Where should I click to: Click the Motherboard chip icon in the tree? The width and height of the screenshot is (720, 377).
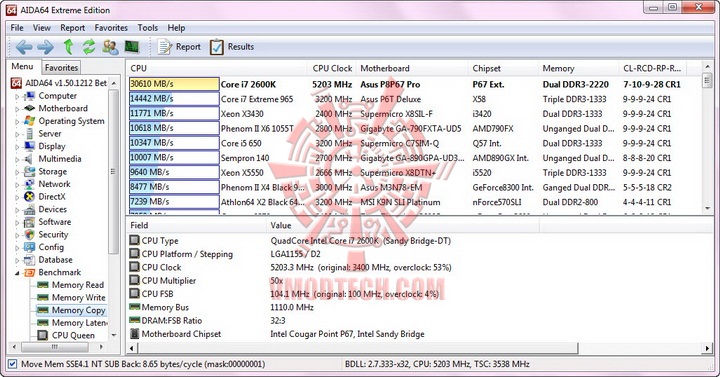point(29,108)
